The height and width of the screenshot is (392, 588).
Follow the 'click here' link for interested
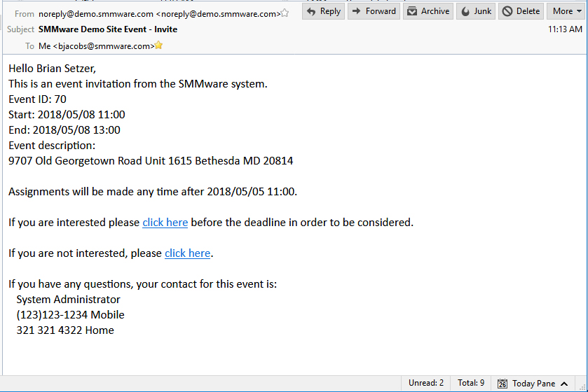[165, 223]
